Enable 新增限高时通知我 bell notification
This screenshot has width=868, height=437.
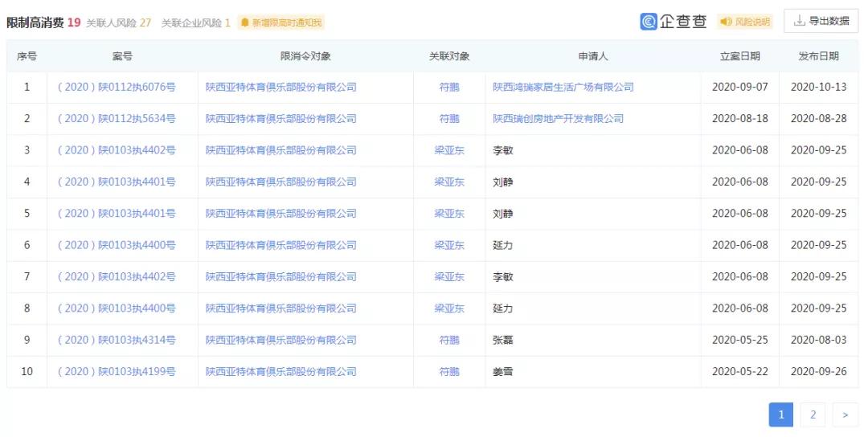click(x=281, y=22)
